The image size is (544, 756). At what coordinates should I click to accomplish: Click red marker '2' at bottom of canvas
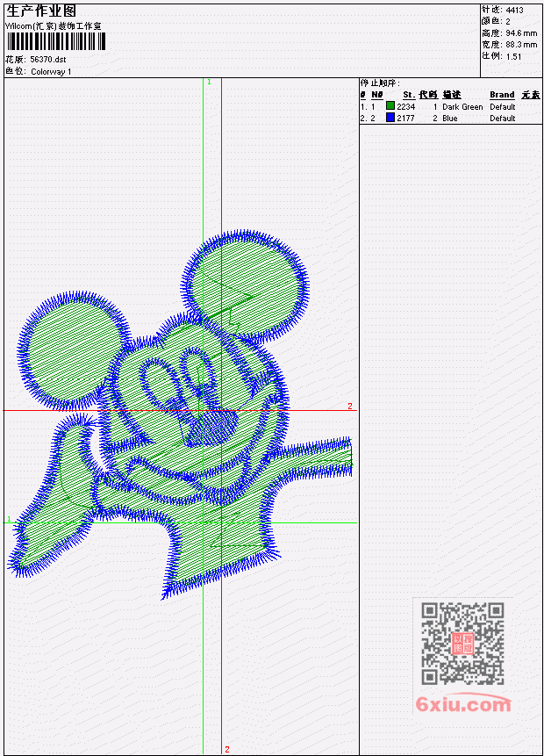click(x=227, y=749)
